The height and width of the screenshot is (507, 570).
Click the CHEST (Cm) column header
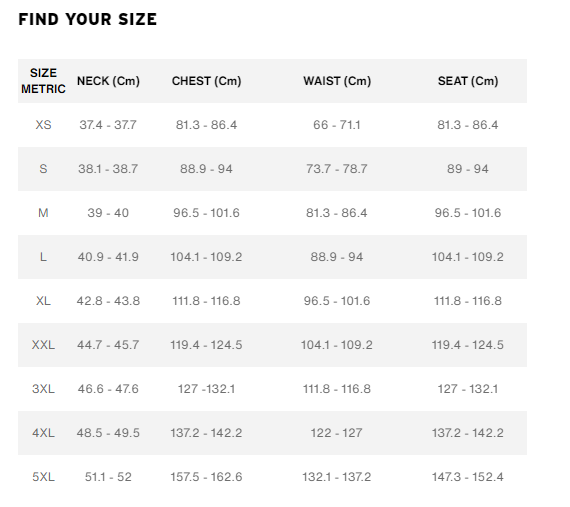[206, 81]
